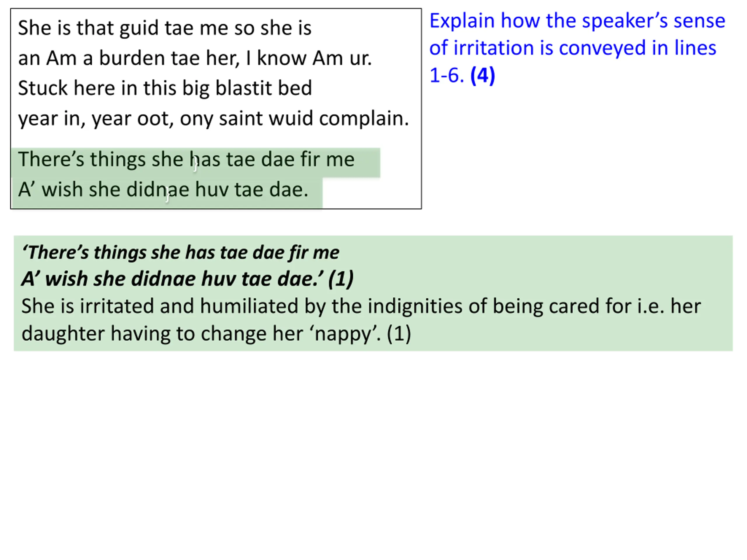Select the line 'She is that guid tae me'
Viewport: 747px width, 560px height.
165,28
